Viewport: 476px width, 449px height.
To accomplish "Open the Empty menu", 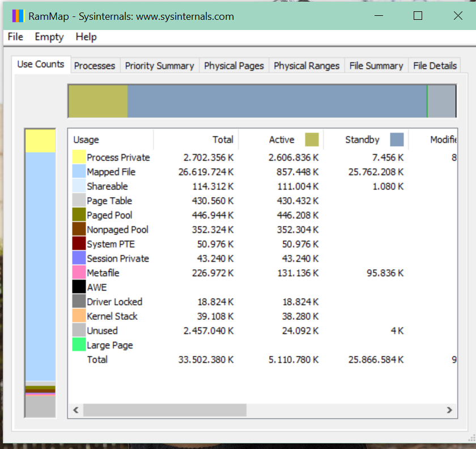I will [49, 37].
